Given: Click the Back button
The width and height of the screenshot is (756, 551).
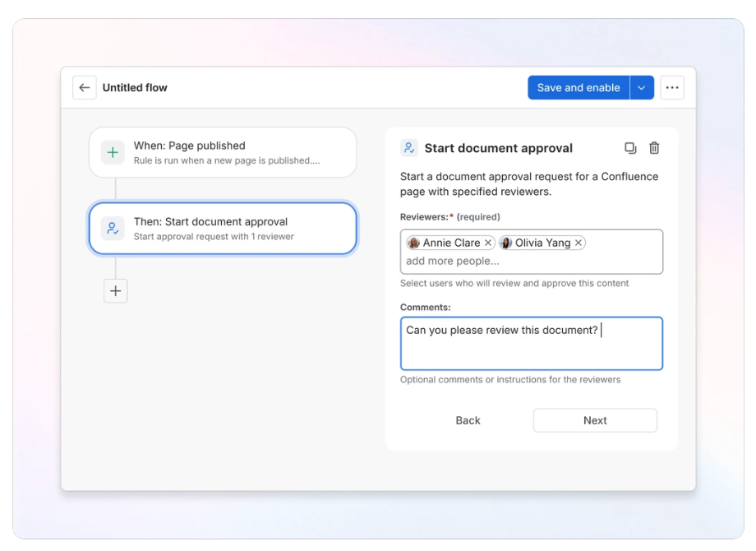Looking at the screenshot, I should (x=468, y=421).
